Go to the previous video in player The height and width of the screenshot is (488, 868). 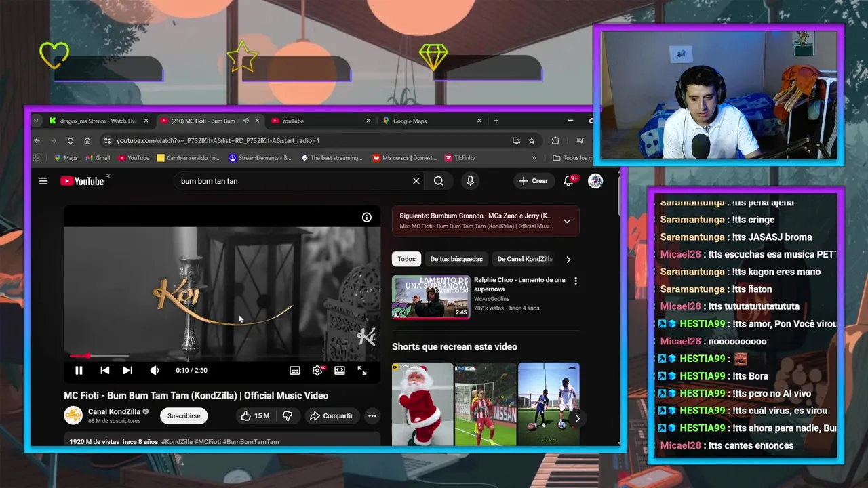click(x=104, y=370)
